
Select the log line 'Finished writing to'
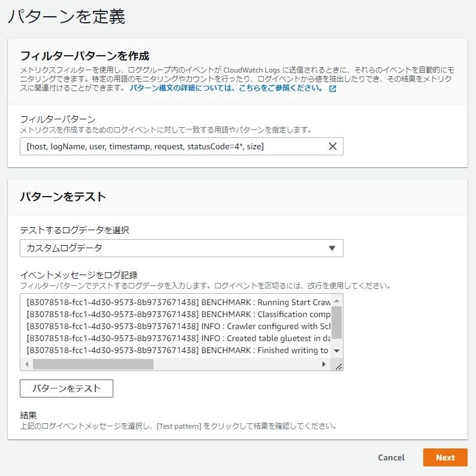[177, 350]
